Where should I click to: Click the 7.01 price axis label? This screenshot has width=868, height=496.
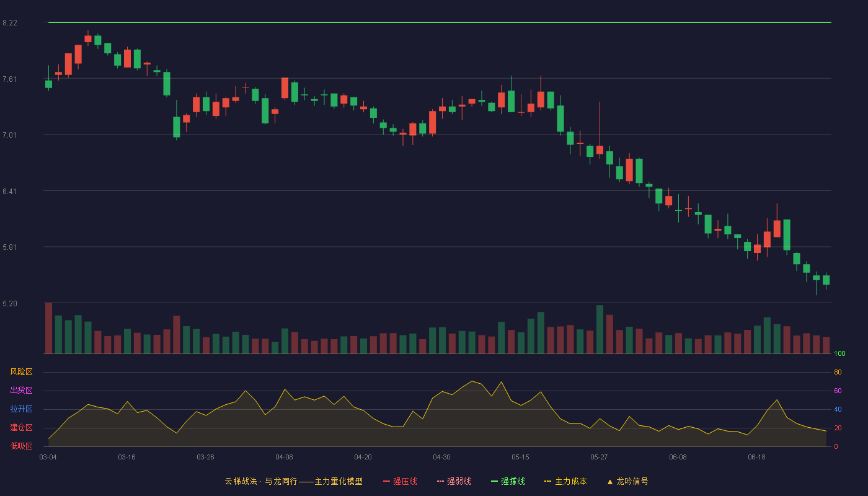click(x=10, y=135)
